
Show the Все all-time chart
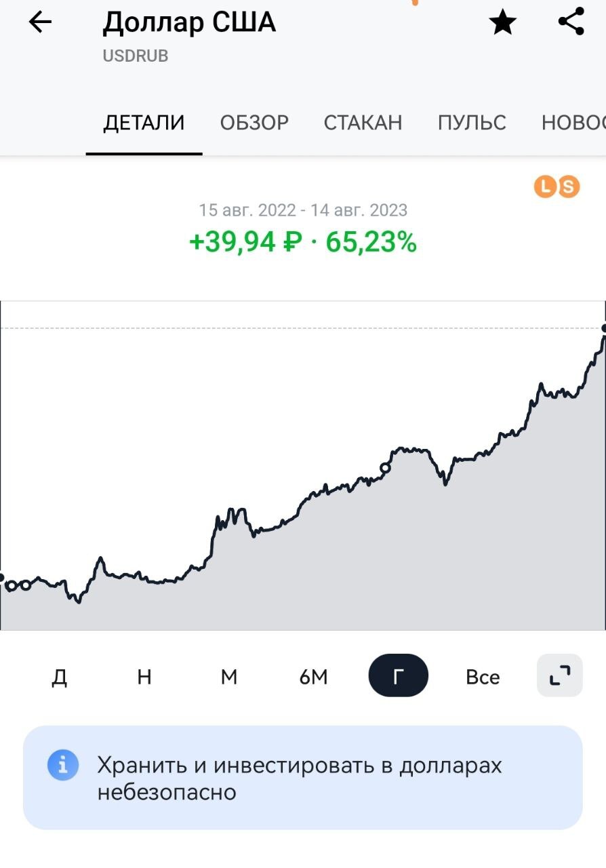[x=483, y=677]
